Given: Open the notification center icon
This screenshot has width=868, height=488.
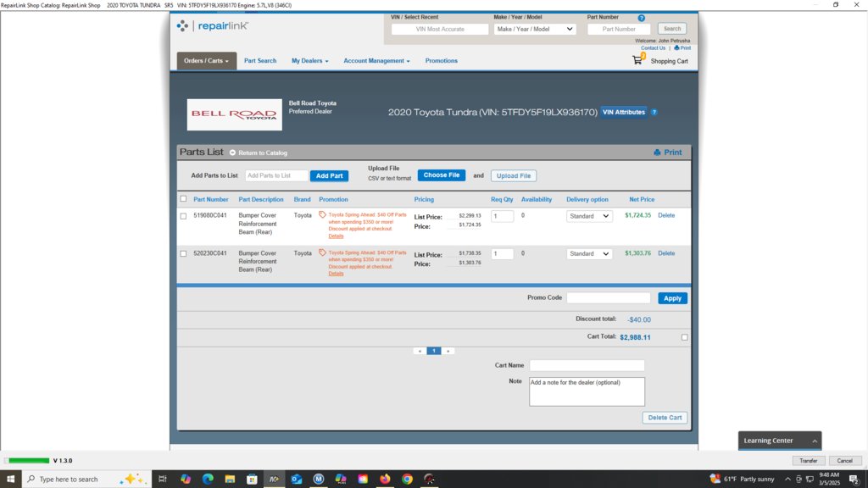Looking at the screenshot, I should click(x=854, y=480).
